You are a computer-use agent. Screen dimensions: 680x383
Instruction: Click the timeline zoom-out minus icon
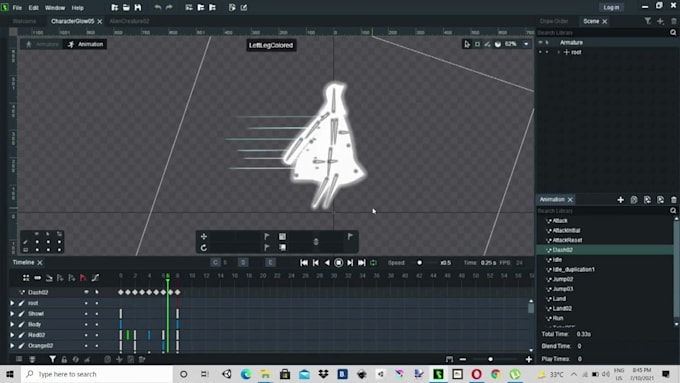click(463, 359)
